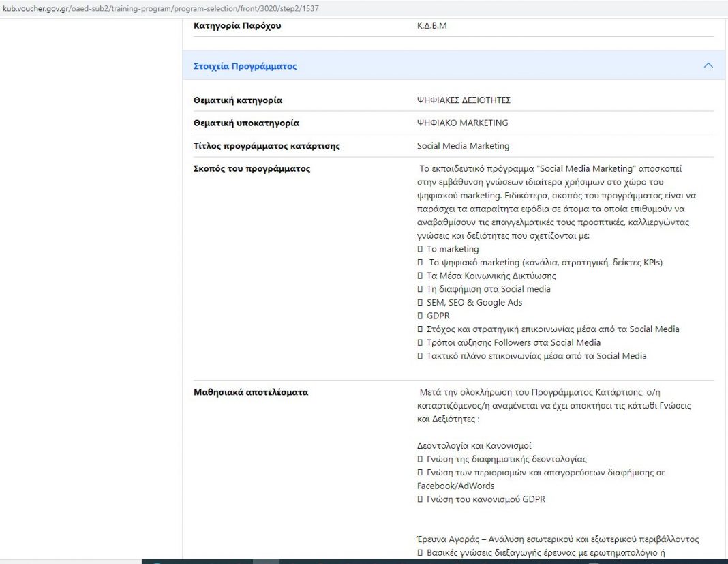This screenshot has height=564, width=728.
Task: Click the Θεματική υποκατηγορία label
Action: click(246, 123)
